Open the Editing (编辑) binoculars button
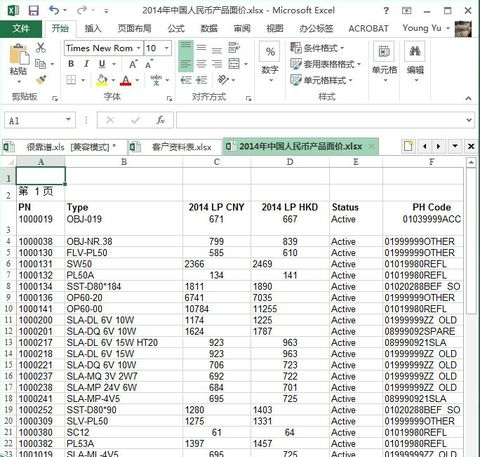Image resolution: width=480 pixels, height=457 pixels. tap(415, 62)
